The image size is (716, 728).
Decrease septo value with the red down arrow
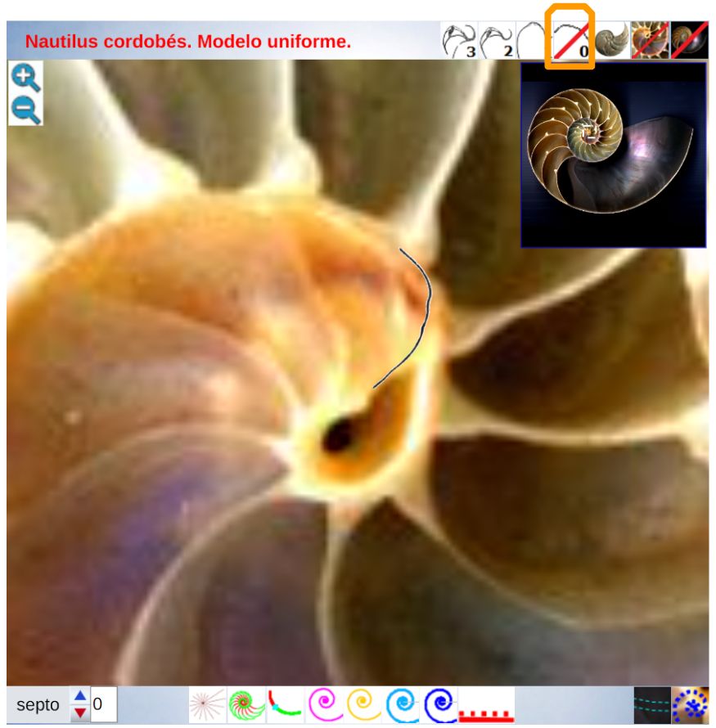[x=80, y=712]
